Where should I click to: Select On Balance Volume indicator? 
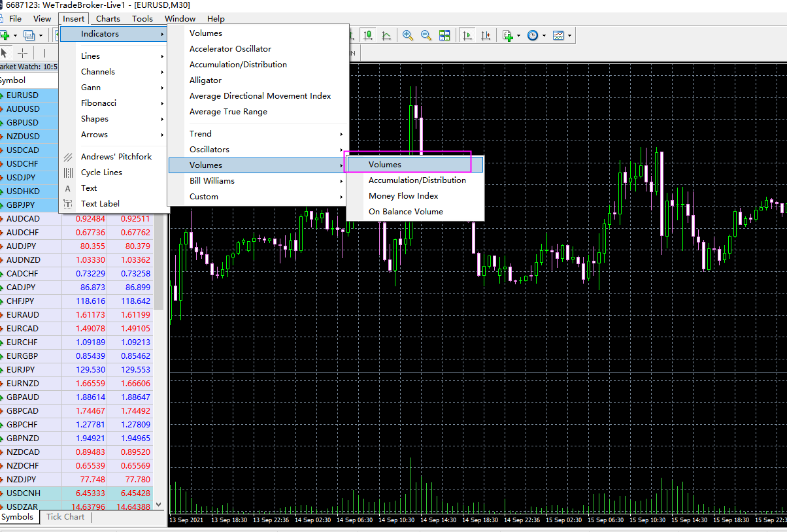point(405,212)
